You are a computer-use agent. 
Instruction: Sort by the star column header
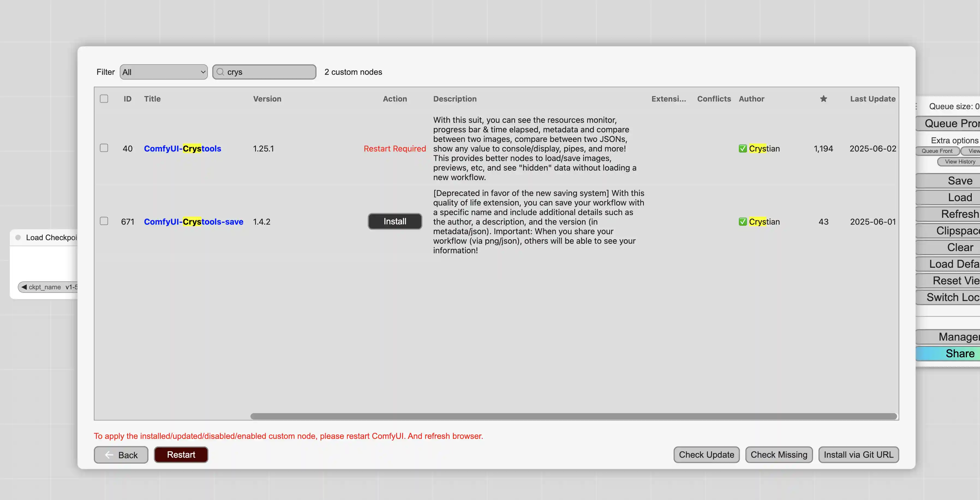823,99
